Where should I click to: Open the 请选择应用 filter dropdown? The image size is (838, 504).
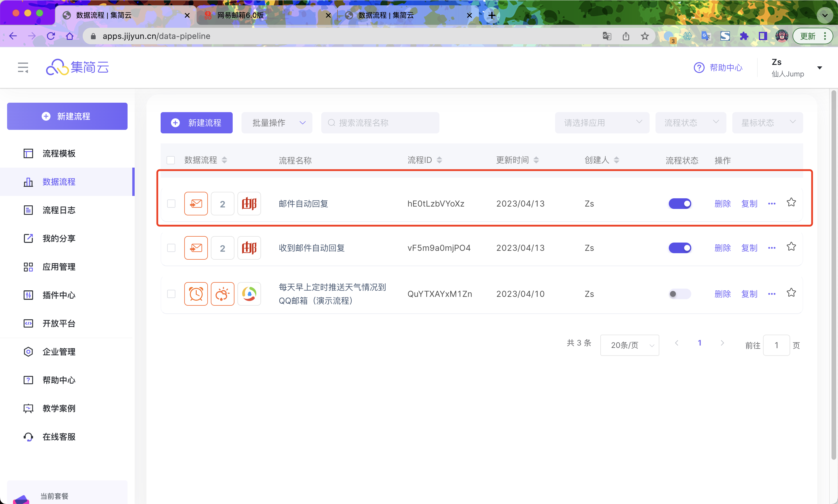[602, 122]
